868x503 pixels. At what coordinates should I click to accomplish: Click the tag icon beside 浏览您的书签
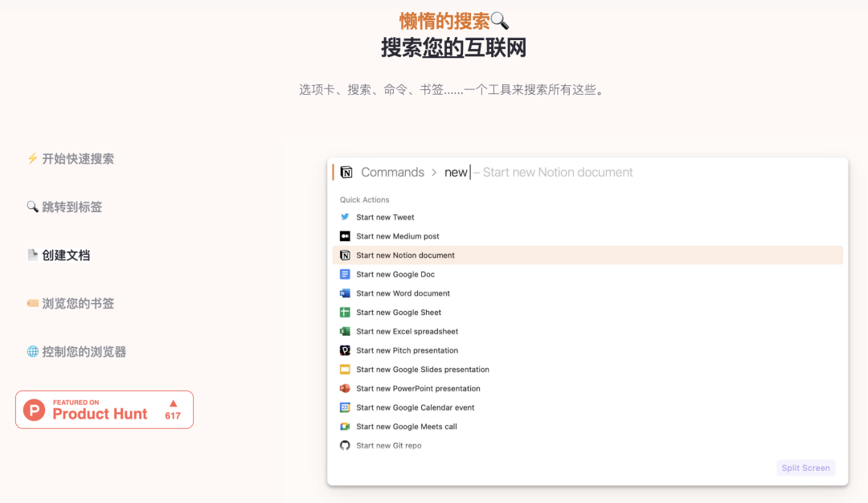pos(33,303)
